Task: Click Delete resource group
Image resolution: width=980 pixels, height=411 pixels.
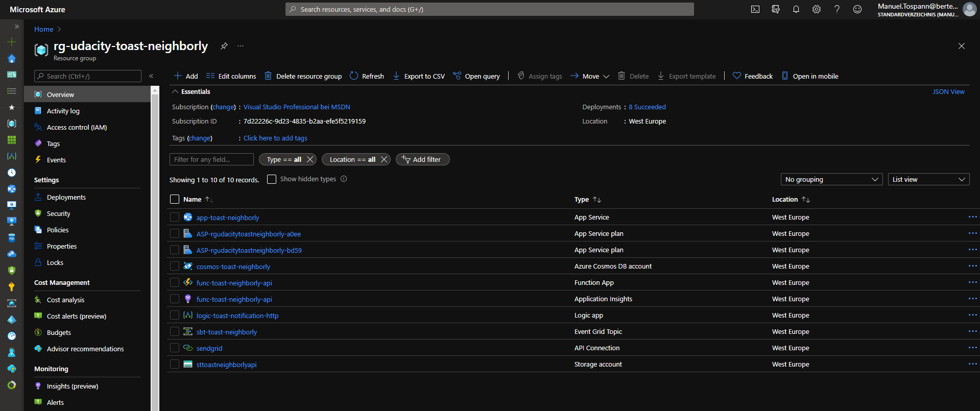Action: pos(303,76)
